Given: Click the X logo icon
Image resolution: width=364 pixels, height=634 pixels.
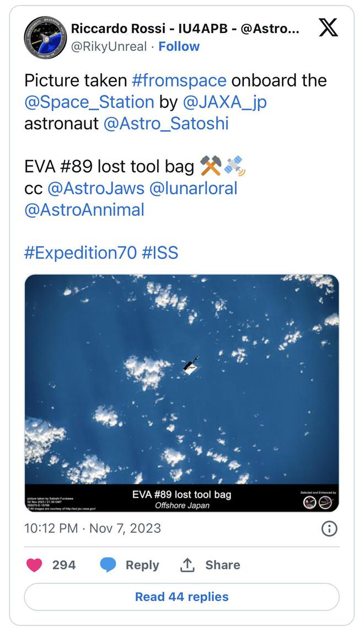Looking at the screenshot, I should pos(328,28).
